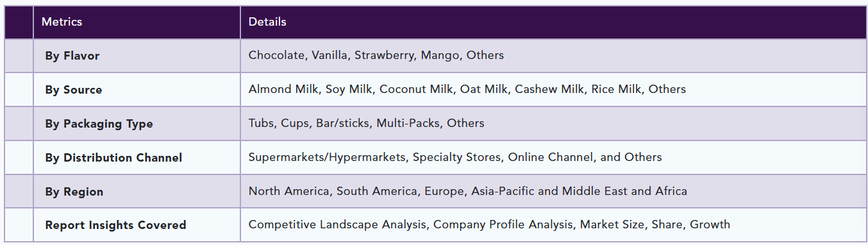Screen dimensions: 868x245
Task: Click empty cell left of Report Insights Covered
Action: click(x=19, y=225)
